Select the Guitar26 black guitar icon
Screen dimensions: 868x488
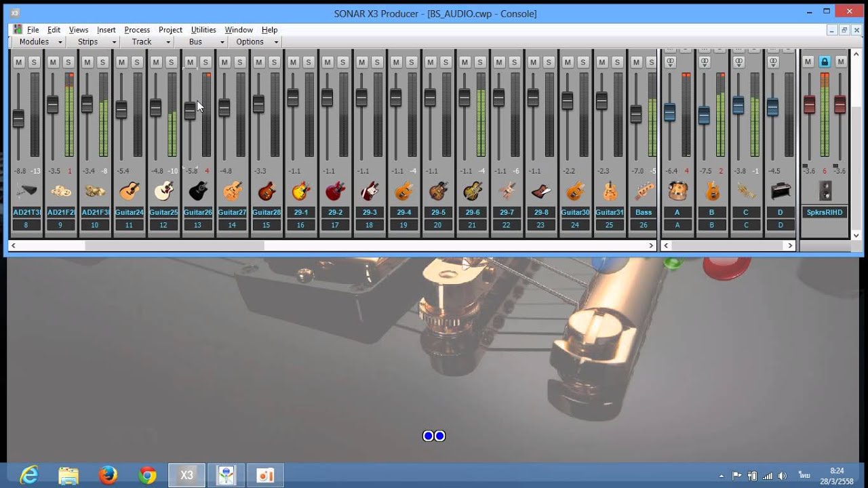197,191
